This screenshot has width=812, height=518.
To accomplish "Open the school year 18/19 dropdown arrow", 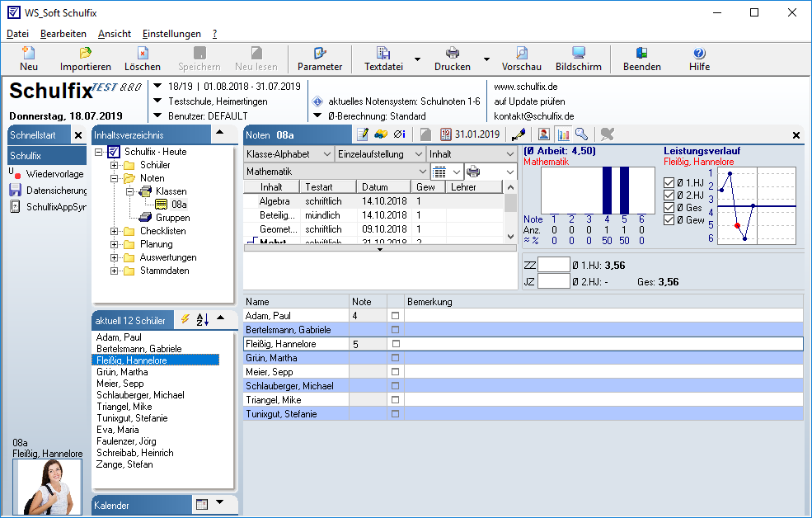I will [158, 86].
